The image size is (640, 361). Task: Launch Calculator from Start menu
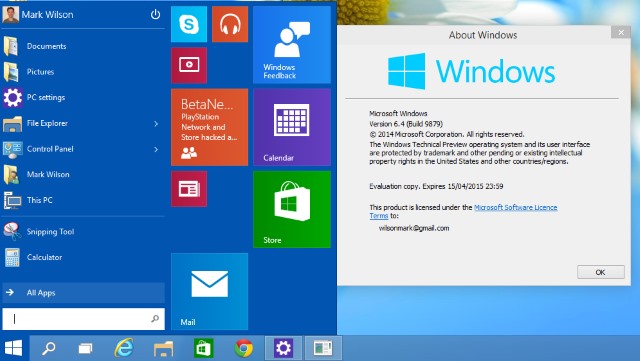[83, 257]
